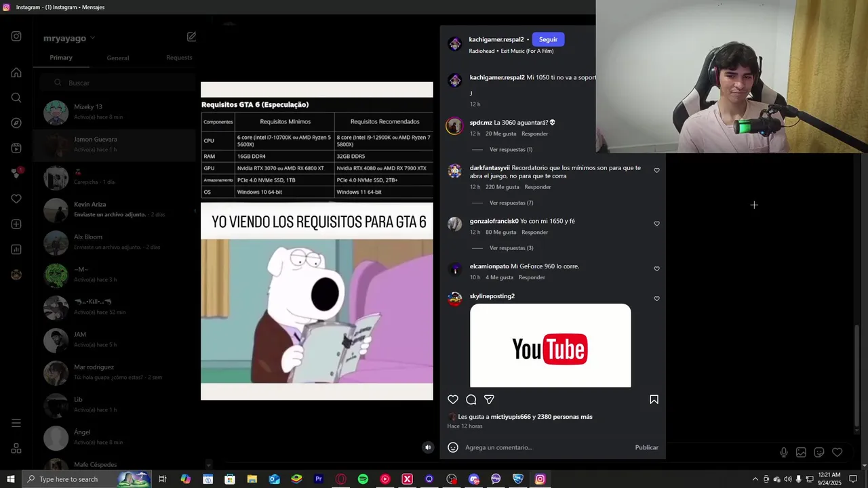Like elcamionpato's comment

pyautogui.click(x=656, y=269)
